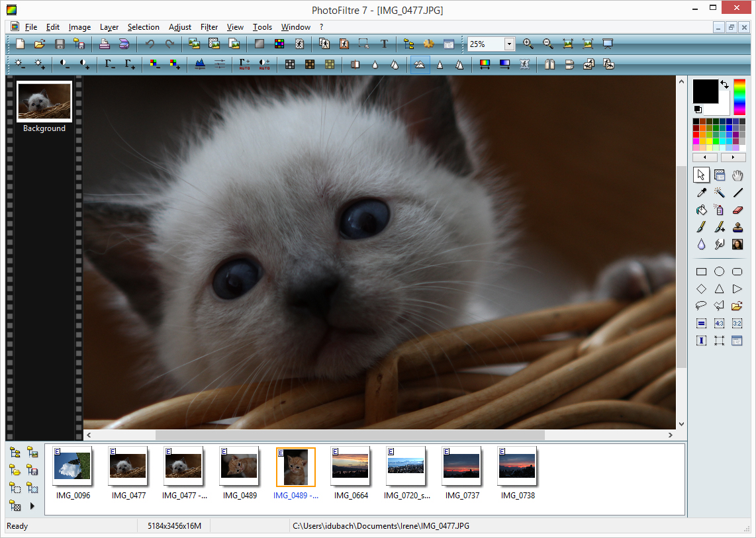Select the Background layer thumbnail
The image size is (756, 538).
[44, 101]
